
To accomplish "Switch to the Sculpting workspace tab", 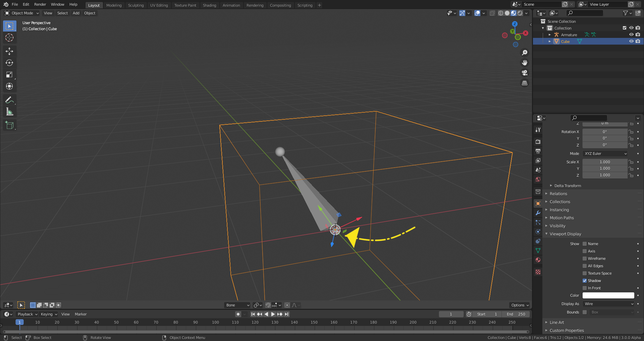I will (136, 5).
